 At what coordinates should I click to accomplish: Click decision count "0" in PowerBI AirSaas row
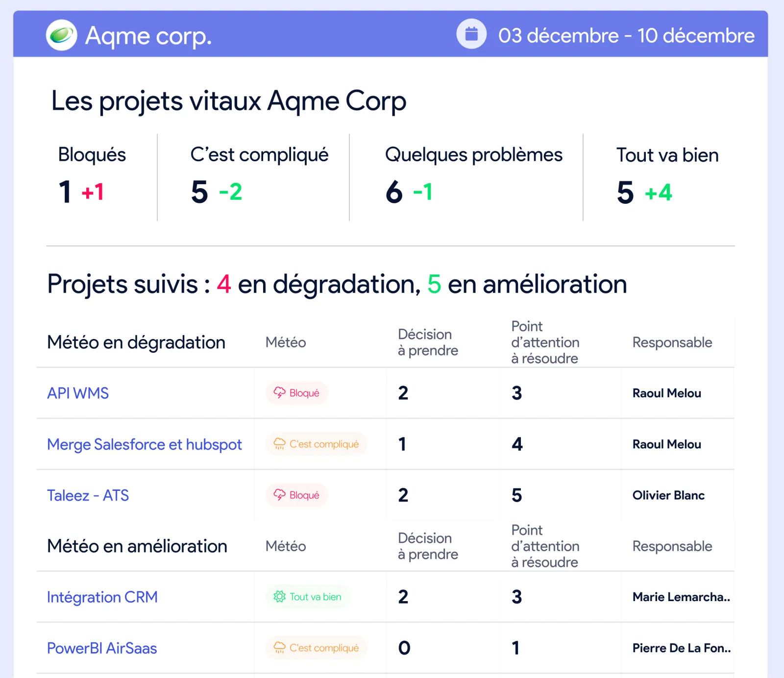point(404,648)
